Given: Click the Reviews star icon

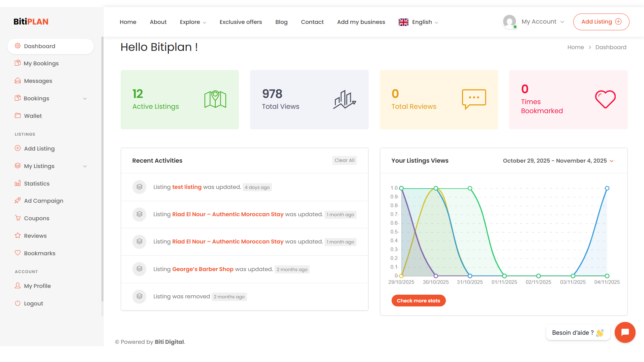Looking at the screenshot, I should pyautogui.click(x=18, y=235).
